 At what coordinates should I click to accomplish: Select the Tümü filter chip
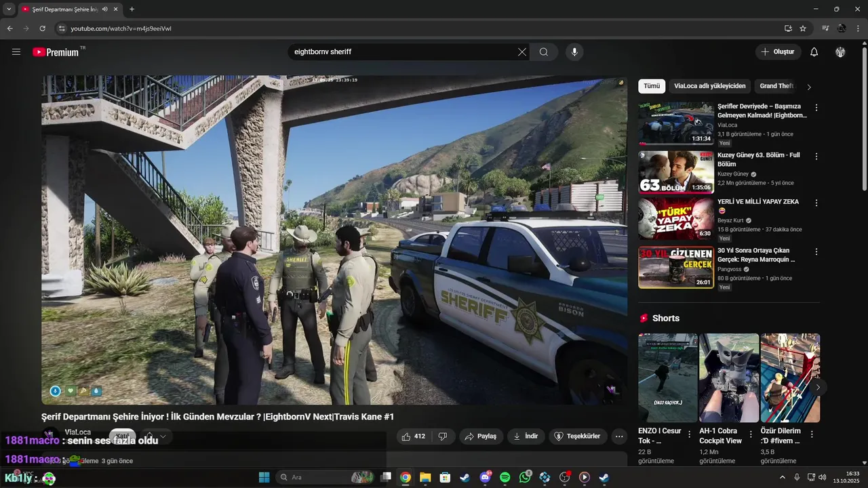652,86
